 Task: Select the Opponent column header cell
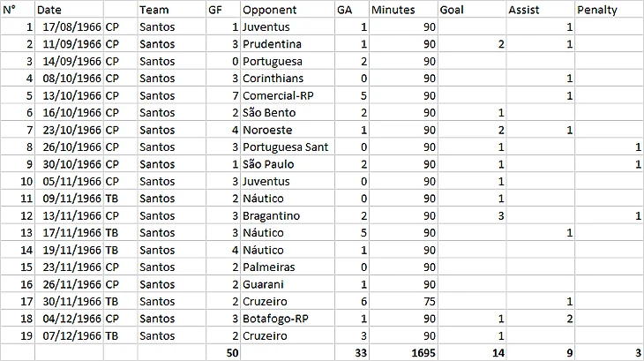coord(287,10)
